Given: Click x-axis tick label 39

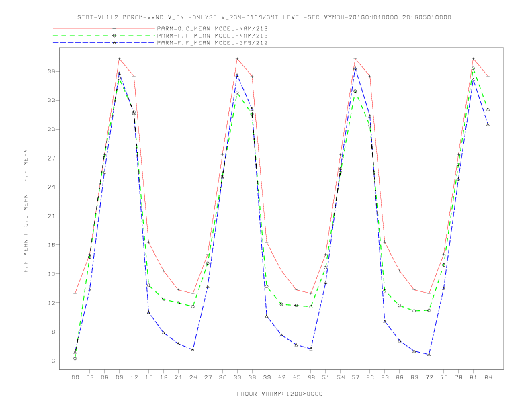Looking at the screenshot, I should click(267, 377).
